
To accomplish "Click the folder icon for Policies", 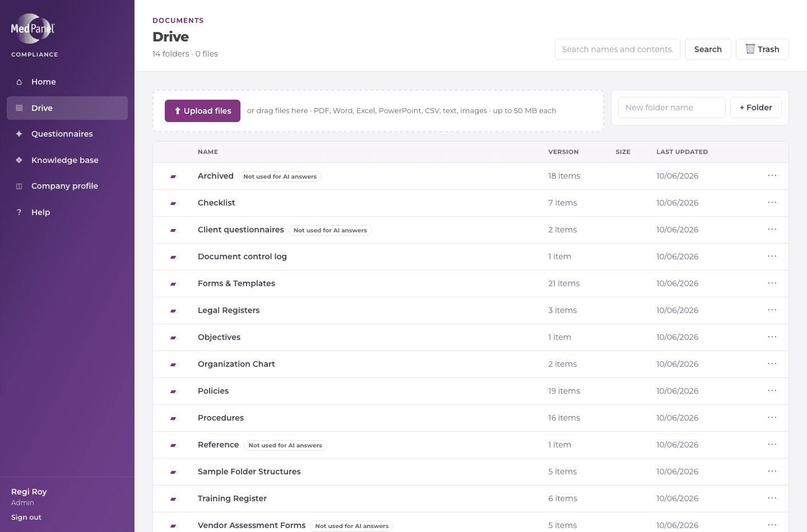I will point(173,391).
